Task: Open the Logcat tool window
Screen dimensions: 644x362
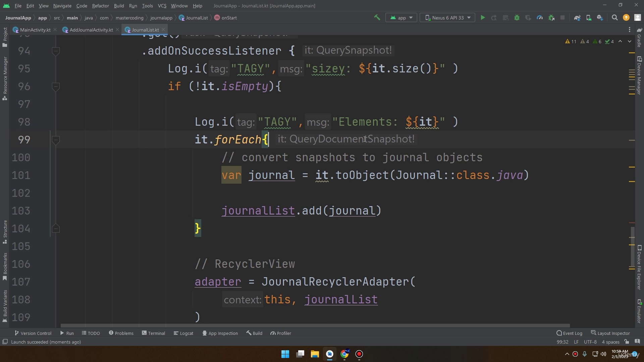Action: pyautogui.click(x=183, y=333)
